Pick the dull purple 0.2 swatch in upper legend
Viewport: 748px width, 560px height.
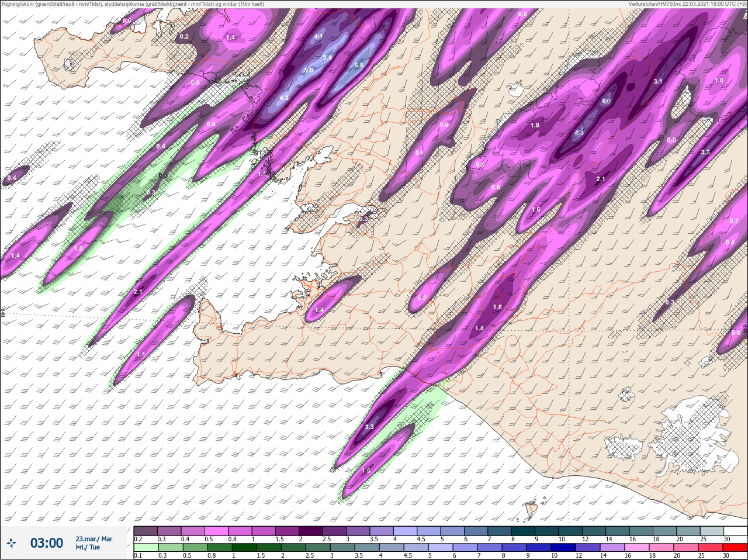coord(146,531)
